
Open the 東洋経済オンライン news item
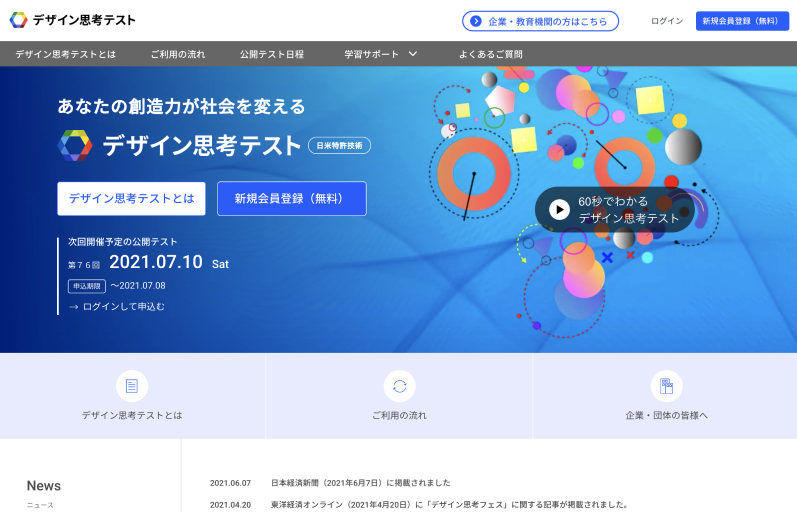[x=450, y=504]
